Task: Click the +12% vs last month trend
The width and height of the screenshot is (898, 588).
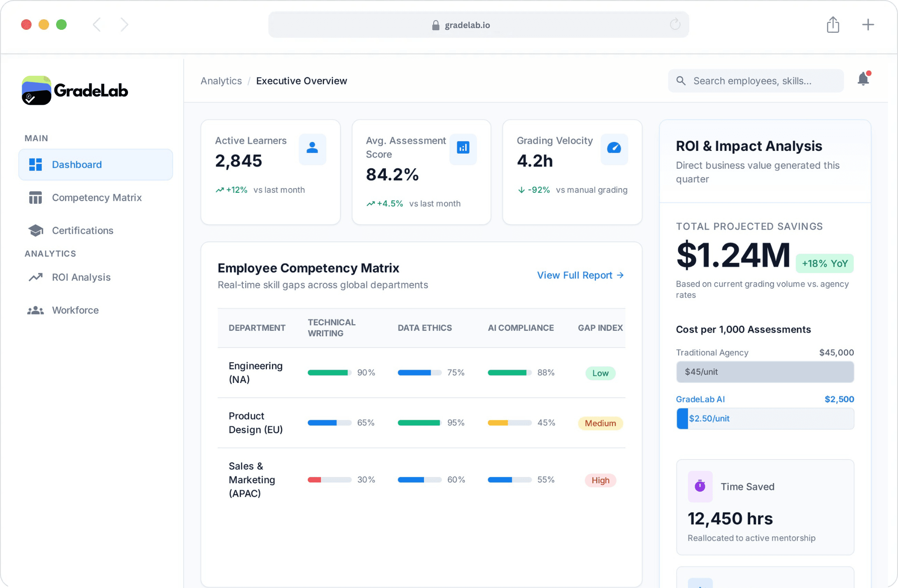Action: click(260, 190)
